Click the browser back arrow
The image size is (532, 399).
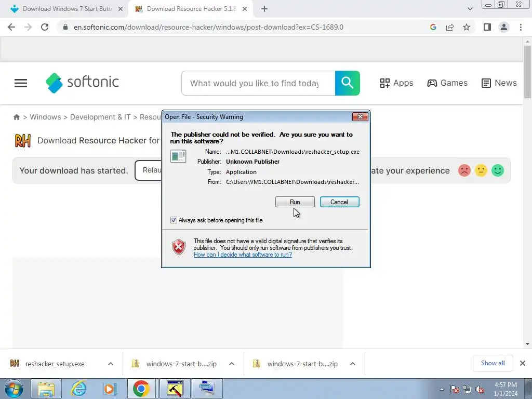tap(11, 27)
